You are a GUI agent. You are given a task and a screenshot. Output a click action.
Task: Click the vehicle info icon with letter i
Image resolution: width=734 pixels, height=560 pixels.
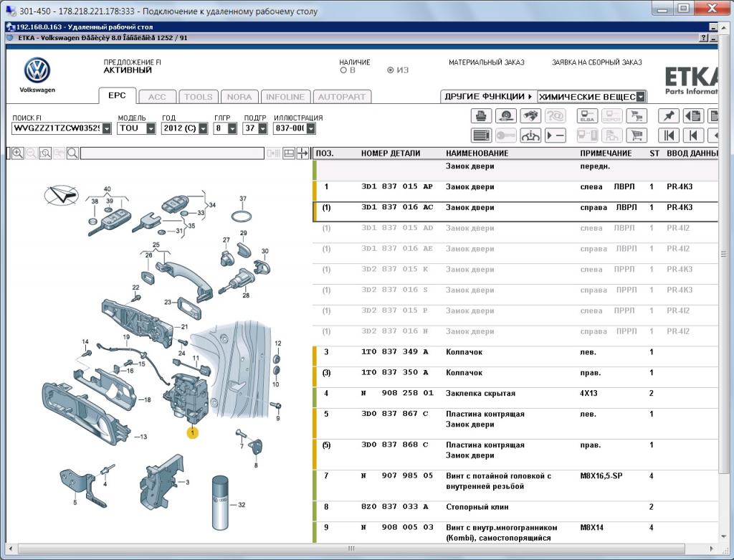pos(531,136)
